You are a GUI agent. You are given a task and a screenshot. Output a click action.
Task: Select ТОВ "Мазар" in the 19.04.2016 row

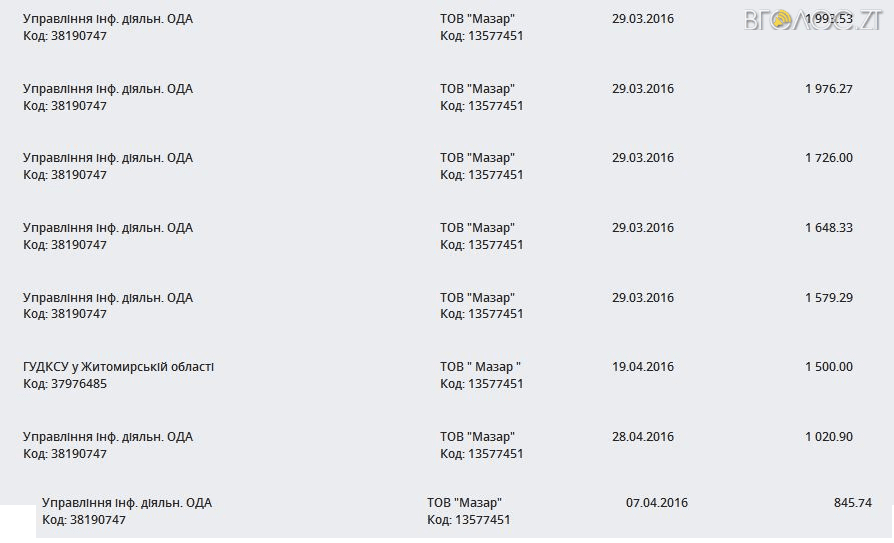(x=480, y=367)
